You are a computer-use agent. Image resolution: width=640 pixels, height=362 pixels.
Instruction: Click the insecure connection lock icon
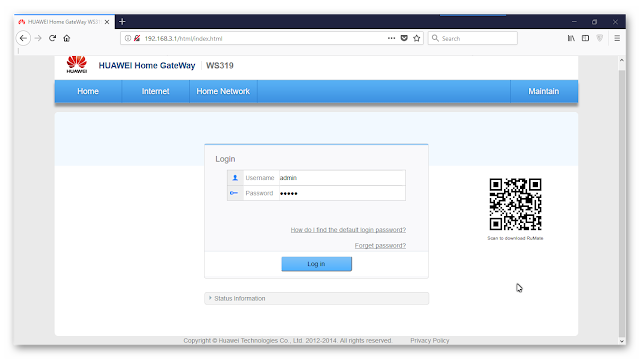(137, 38)
